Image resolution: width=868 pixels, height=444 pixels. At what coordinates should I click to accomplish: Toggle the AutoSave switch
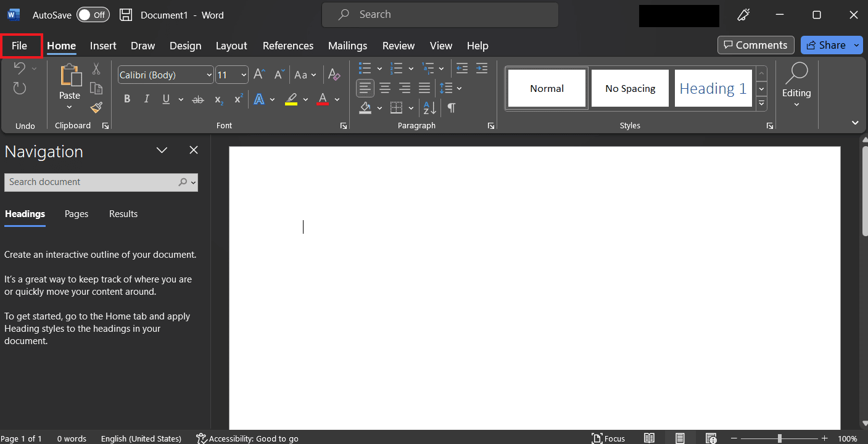[x=93, y=15]
